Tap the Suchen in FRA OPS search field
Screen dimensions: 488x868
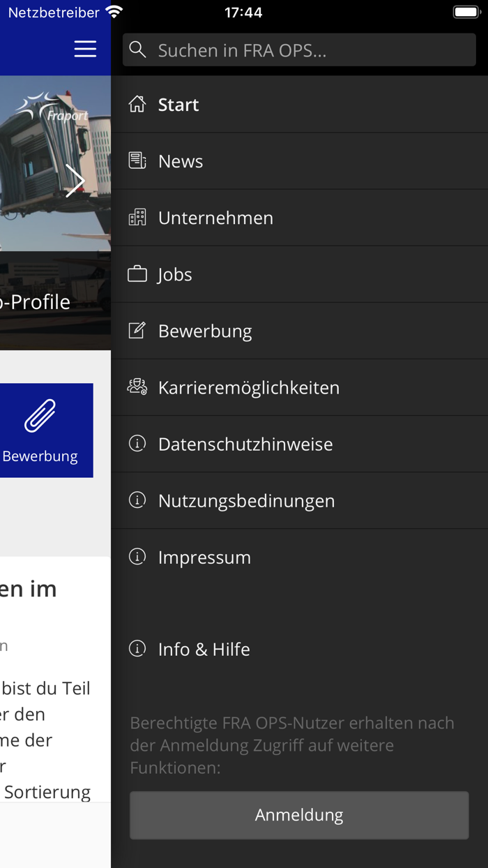point(300,49)
